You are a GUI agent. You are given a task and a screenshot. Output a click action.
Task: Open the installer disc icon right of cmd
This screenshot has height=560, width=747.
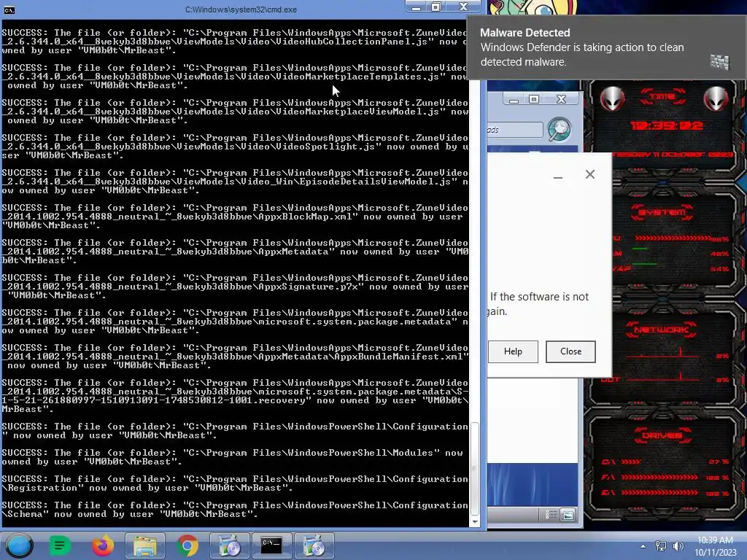pos(314,545)
